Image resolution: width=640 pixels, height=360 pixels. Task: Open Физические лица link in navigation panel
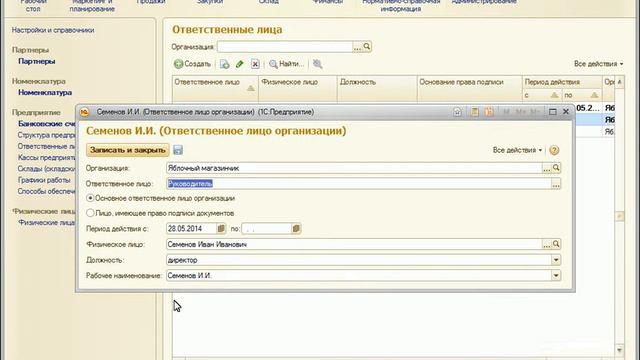[x=47, y=222]
